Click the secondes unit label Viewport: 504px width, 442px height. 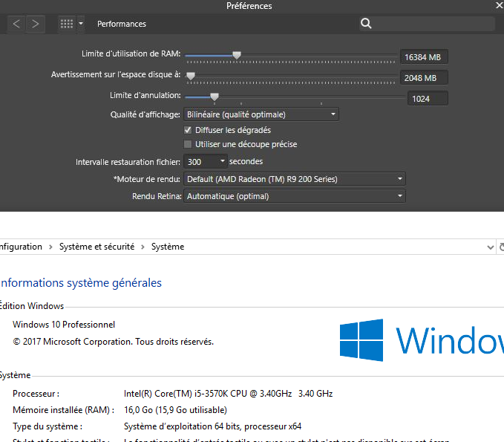(x=246, y=161)
